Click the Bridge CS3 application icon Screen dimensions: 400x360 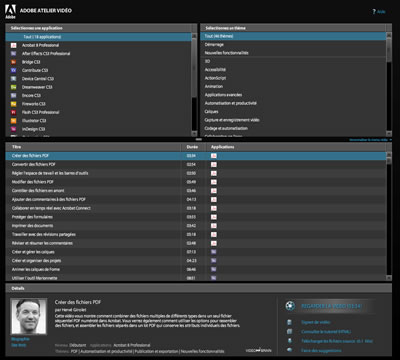(14, 62)
